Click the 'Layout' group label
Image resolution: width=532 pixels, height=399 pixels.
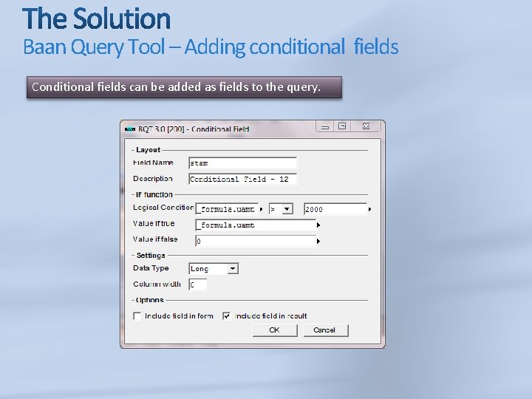(x=148, y=150)
